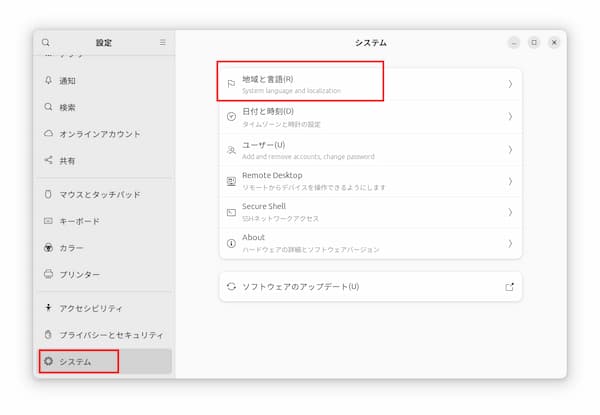Maximize the settings window
Image resolution: width=600 pixels, height=415 pixels.
click(534, 42)
